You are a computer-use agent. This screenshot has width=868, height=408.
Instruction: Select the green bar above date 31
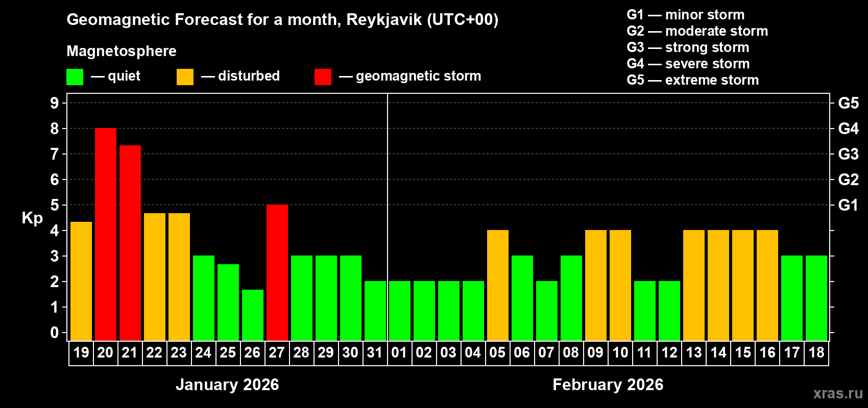pos(375,311)
